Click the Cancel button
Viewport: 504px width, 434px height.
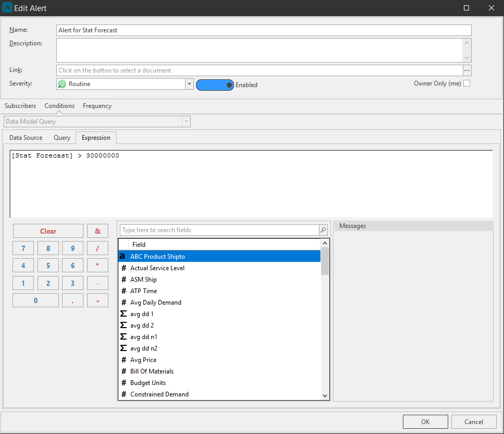[x=473, y=422]
